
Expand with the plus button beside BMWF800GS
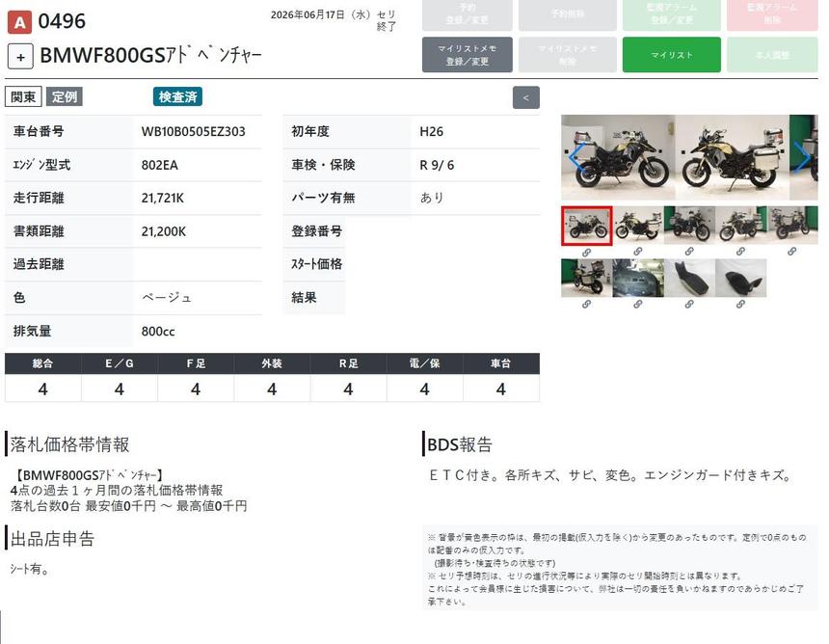20,57
